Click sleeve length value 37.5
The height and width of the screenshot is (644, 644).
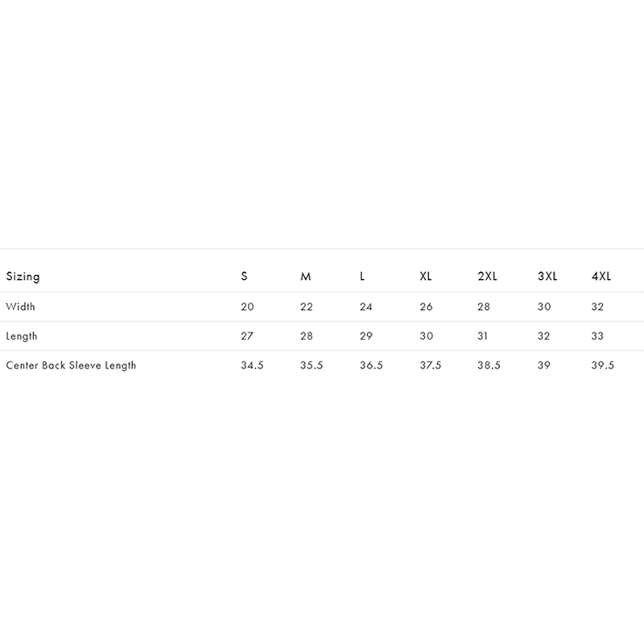click(431, 365)
